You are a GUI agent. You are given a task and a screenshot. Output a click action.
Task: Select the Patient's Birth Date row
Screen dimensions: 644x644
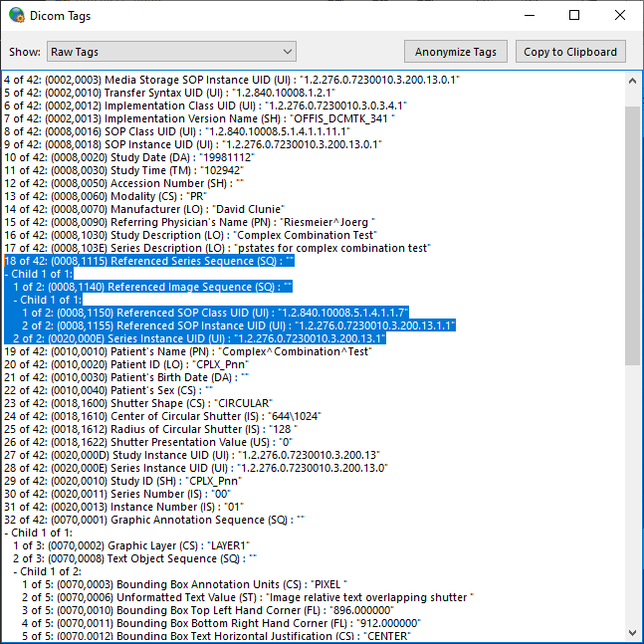tap(126, 377)
